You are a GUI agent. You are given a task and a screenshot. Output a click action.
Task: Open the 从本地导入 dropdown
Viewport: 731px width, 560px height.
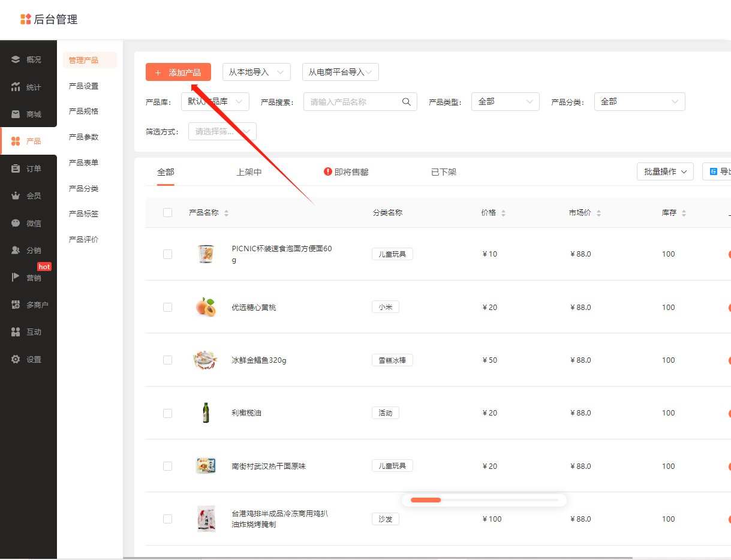coord(257,72)
